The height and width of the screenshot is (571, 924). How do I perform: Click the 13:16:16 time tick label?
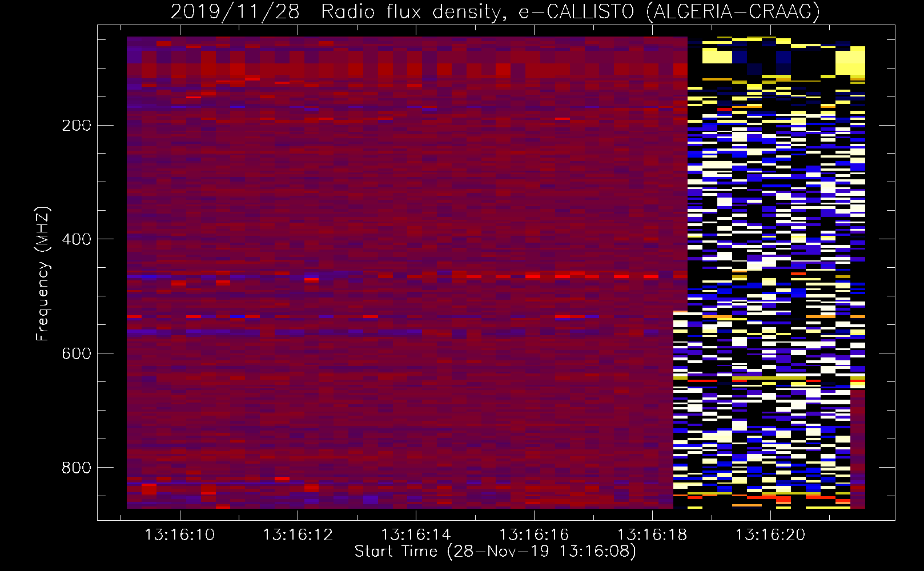[x=534, y=535]
